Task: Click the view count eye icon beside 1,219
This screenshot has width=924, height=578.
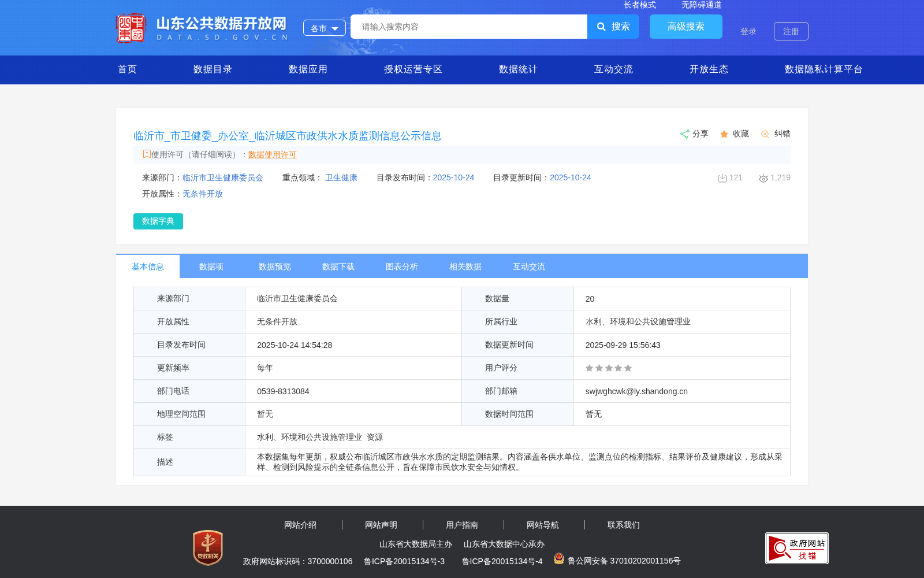Action: click(763, 178)
